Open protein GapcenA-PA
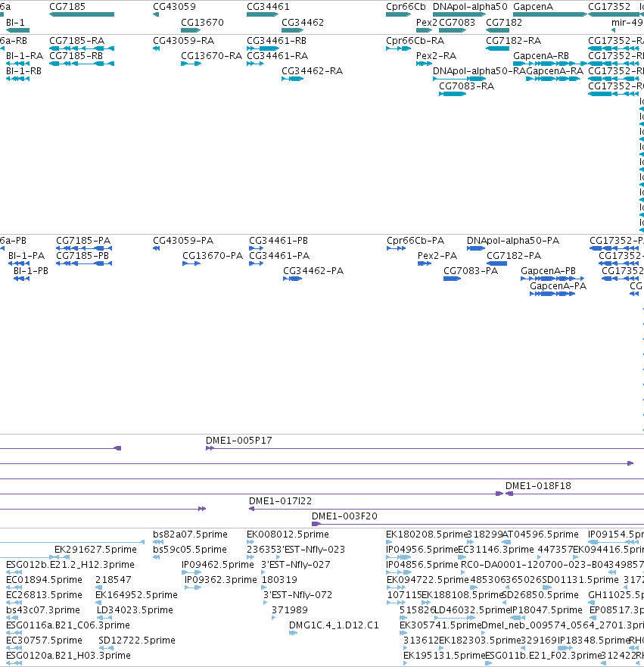 [x=558, y=286]
